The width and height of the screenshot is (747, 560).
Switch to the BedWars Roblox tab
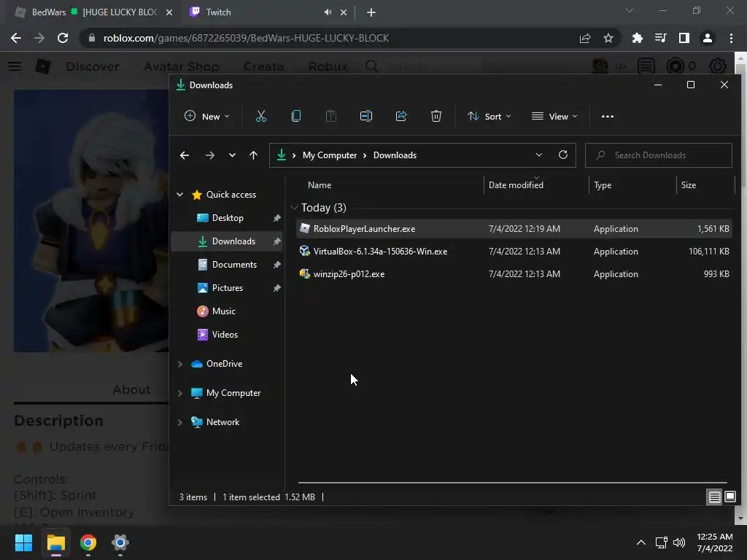[x=94, y=12]
